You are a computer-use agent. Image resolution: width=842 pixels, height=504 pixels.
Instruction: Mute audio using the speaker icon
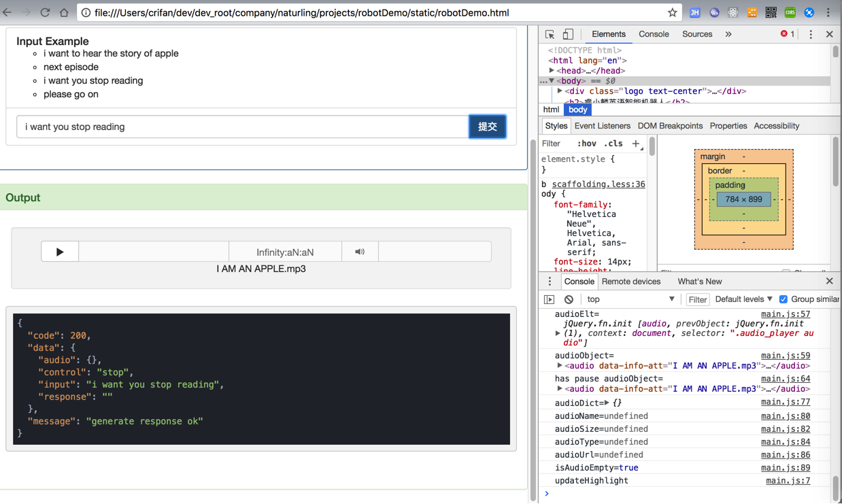[360, 252]
